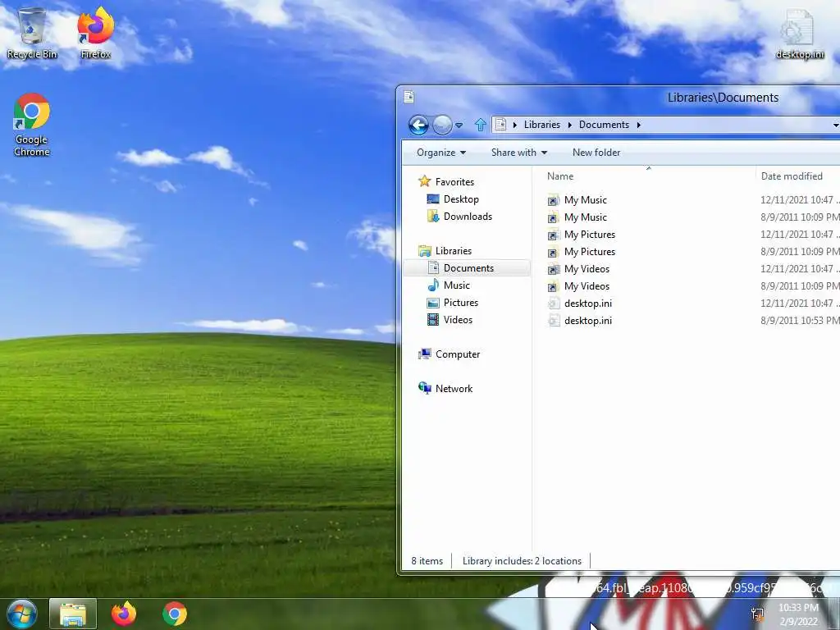Screen dimensions: 840x630
Task: Launch Firefox from the desktop shortcut
Action: point(95,33)
